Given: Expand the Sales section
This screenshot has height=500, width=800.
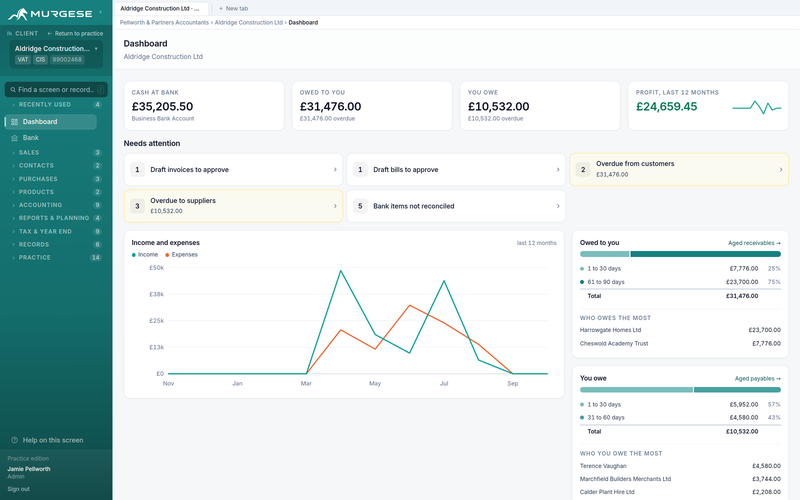Looking at the screenshot, I should point(56,153).
